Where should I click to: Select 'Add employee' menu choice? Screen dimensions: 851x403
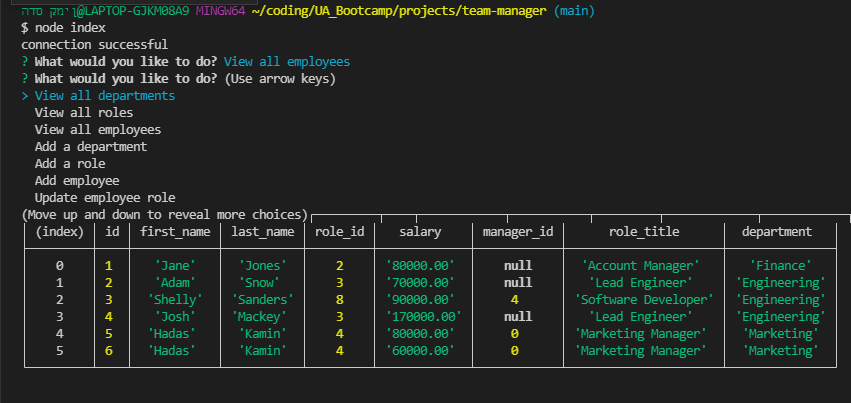(77, 180)
